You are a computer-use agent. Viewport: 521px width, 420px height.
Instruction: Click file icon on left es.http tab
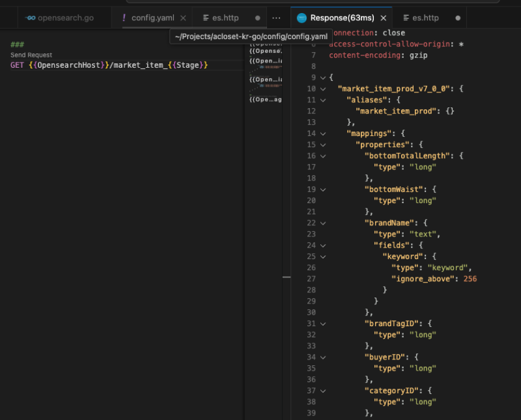point(206,18)
